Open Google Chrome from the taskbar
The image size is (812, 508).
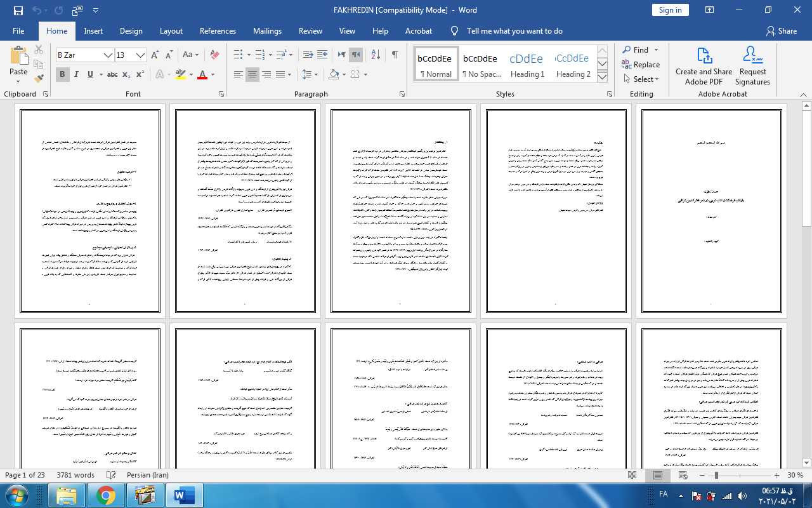pyautogui.click(x=106, y=495)
